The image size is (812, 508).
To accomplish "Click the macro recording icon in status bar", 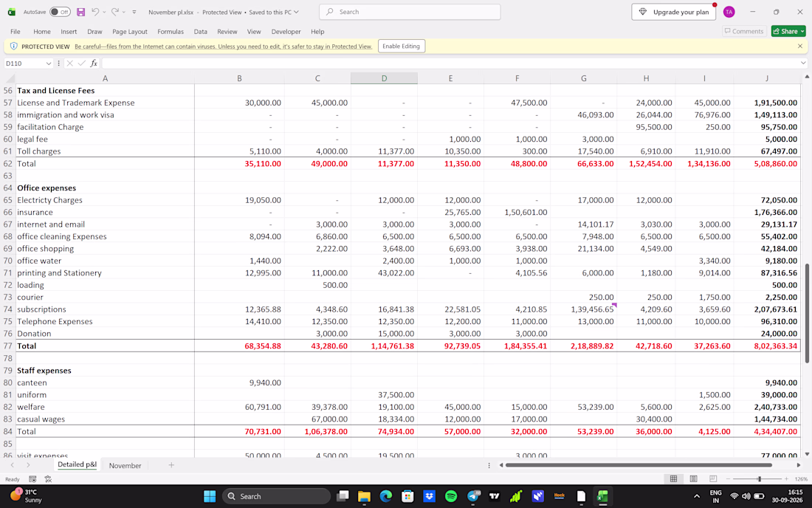I will (32, 479).
